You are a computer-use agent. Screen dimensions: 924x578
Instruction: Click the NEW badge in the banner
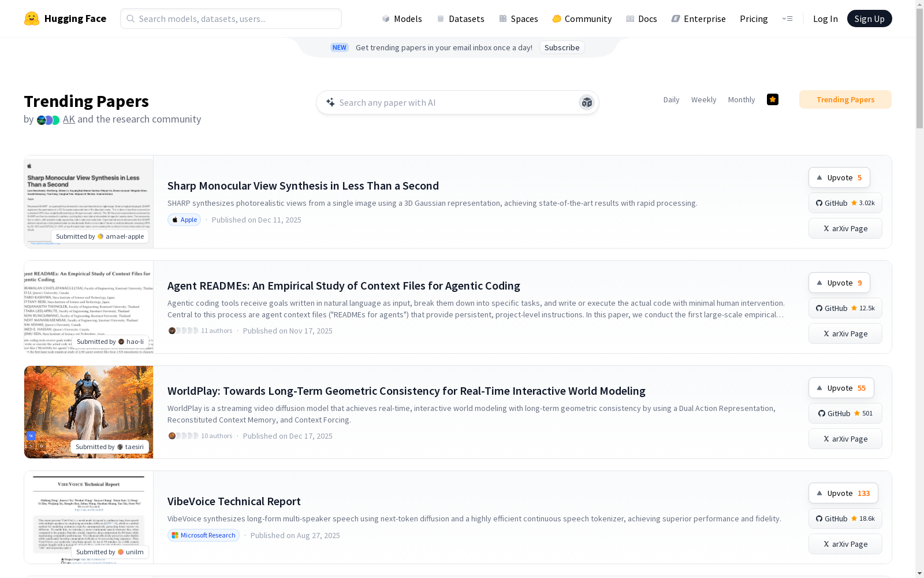click(340, 47)
